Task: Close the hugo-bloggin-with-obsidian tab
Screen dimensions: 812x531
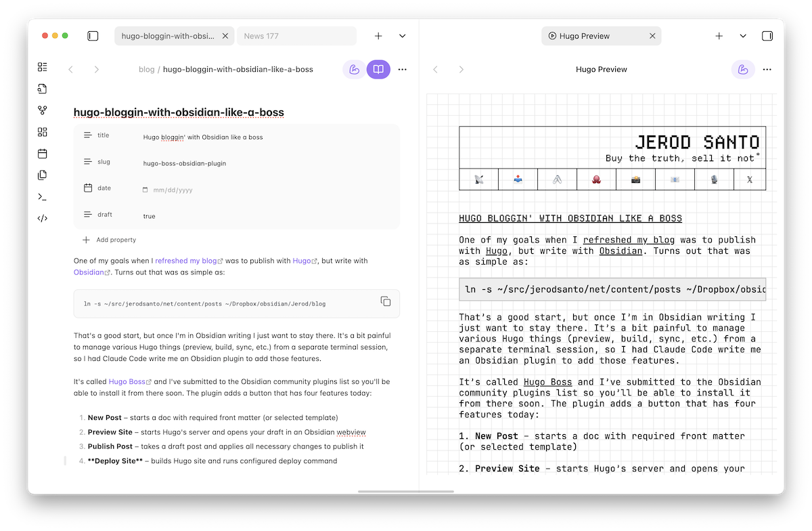Action: pyautogui.click(x=225, y=36)
